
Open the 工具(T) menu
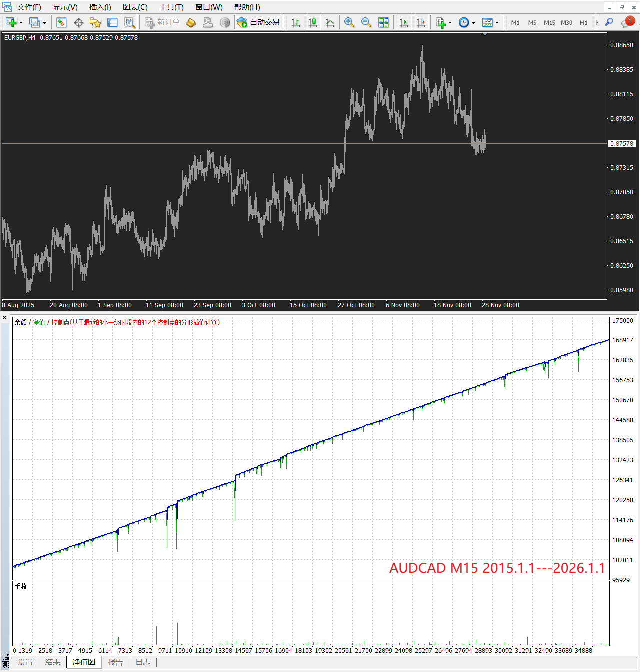[171, 7]
